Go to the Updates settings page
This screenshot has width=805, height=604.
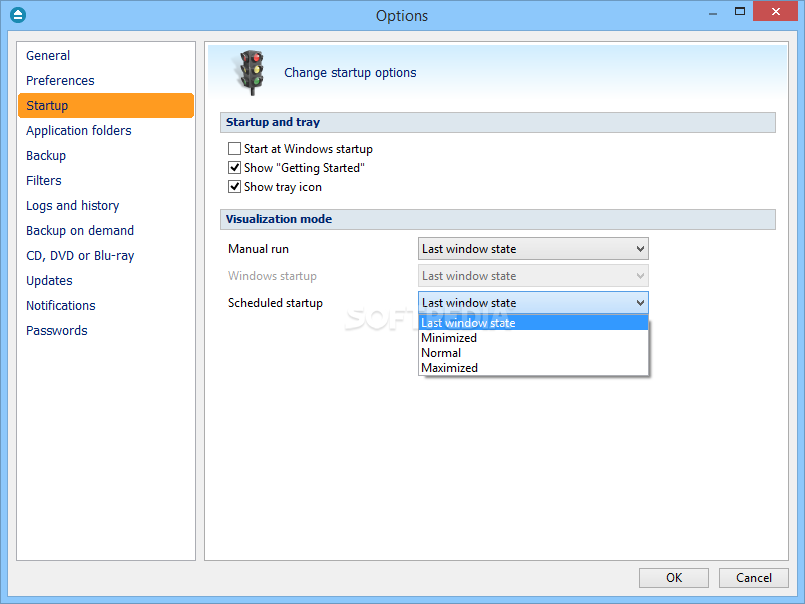[x=106, y=280]
